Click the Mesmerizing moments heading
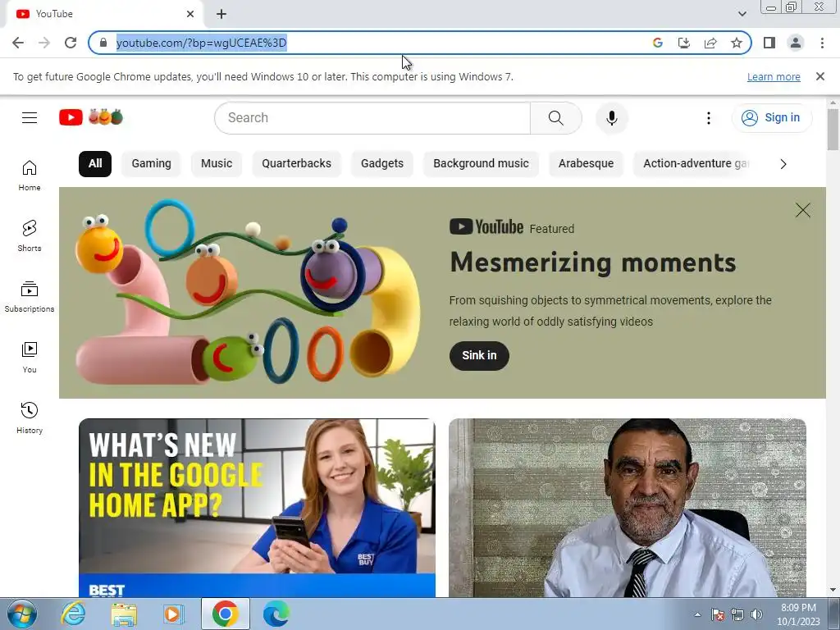840x630 pixels. (592, 262)
